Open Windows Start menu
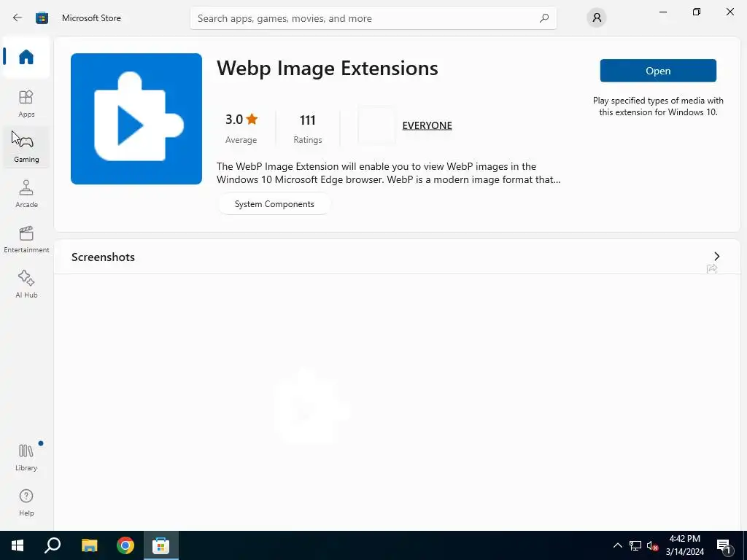Screen dimensions: 747x560 18,545
